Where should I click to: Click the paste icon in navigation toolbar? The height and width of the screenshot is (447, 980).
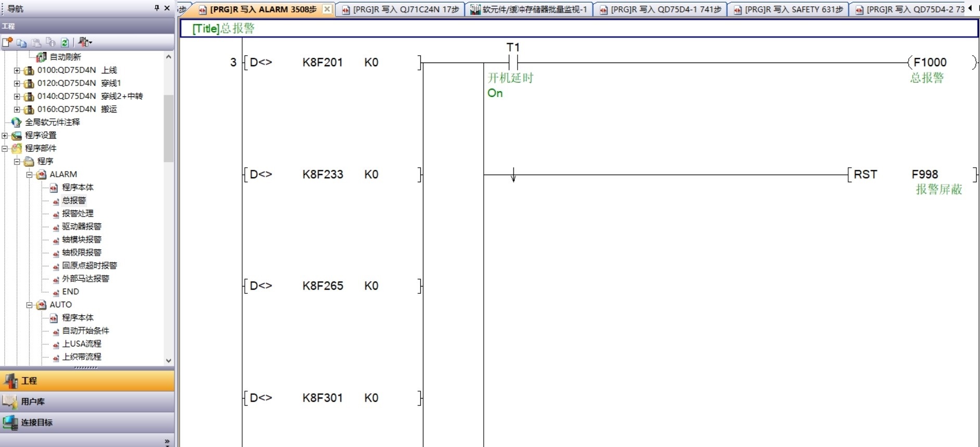point(36,42)
